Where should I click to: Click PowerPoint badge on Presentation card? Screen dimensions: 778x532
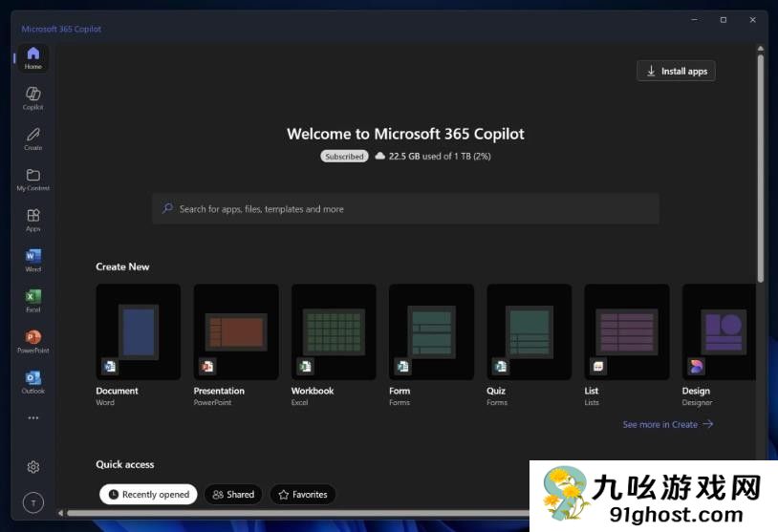tap(207, 367)
